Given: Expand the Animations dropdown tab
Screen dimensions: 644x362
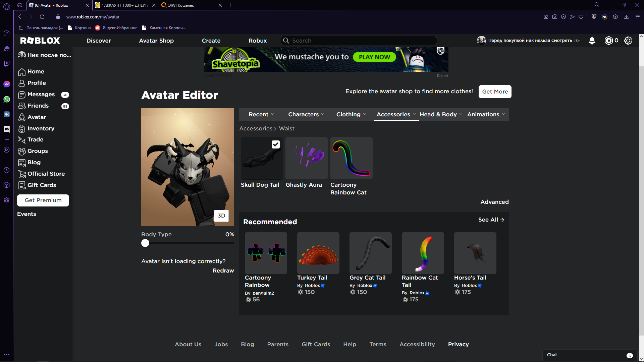Looking at the screenshot, I should 486,115.
